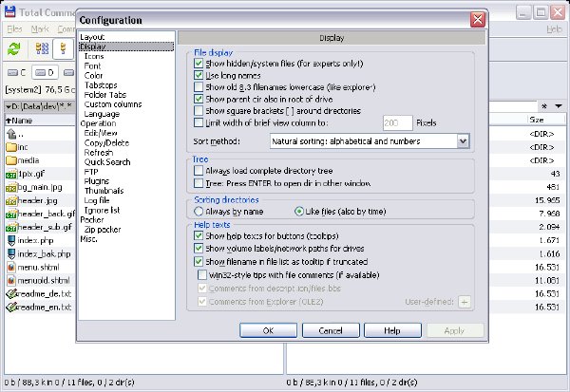This screenshot has width=570, height=392.
Task: Click the header_back.gif file icon
Action: click(x=11, y=214)
